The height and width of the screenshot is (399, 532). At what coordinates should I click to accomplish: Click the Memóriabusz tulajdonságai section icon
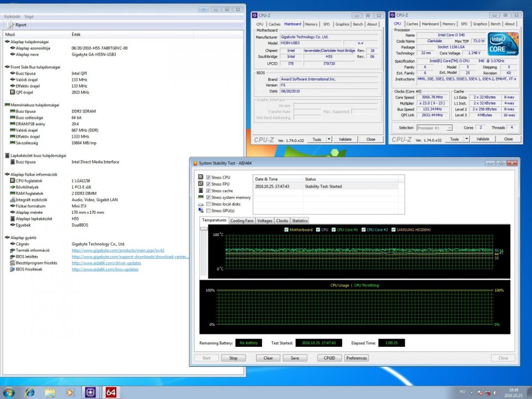point(7,105)
